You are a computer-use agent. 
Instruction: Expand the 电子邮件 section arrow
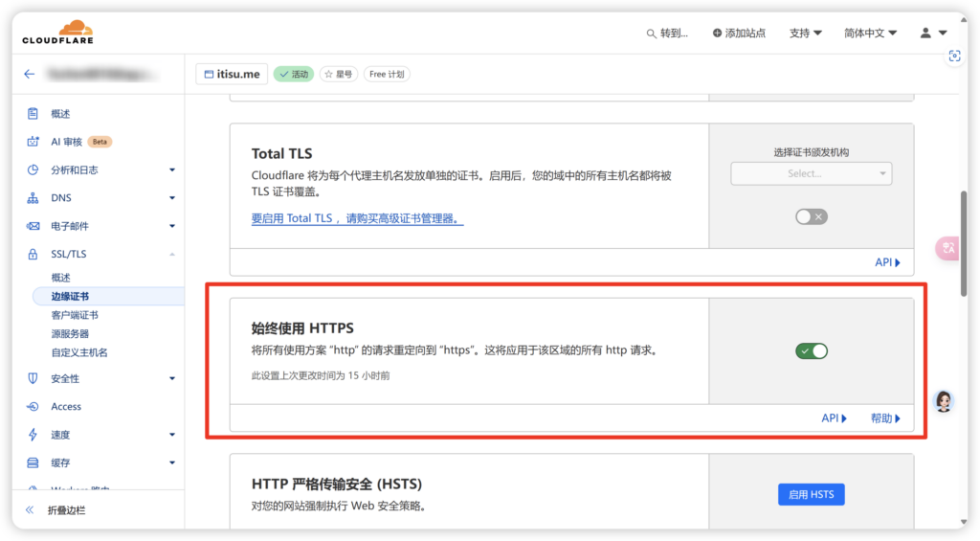point(172,226)
